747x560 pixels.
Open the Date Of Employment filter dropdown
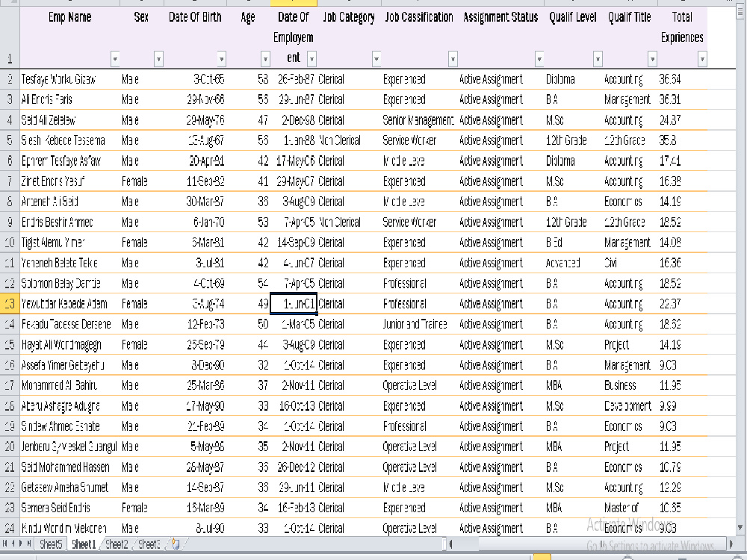click(x=311, y=59)
